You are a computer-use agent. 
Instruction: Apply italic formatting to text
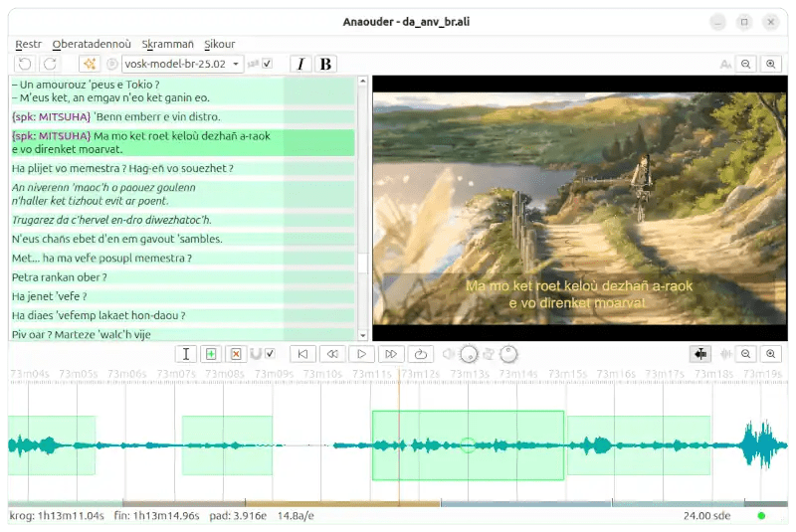[300, 64]
